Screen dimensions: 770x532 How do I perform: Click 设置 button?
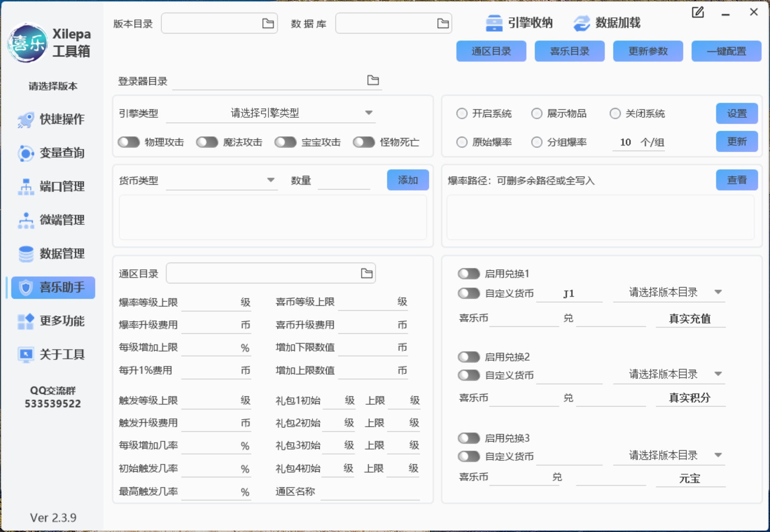tap(737, 113)
